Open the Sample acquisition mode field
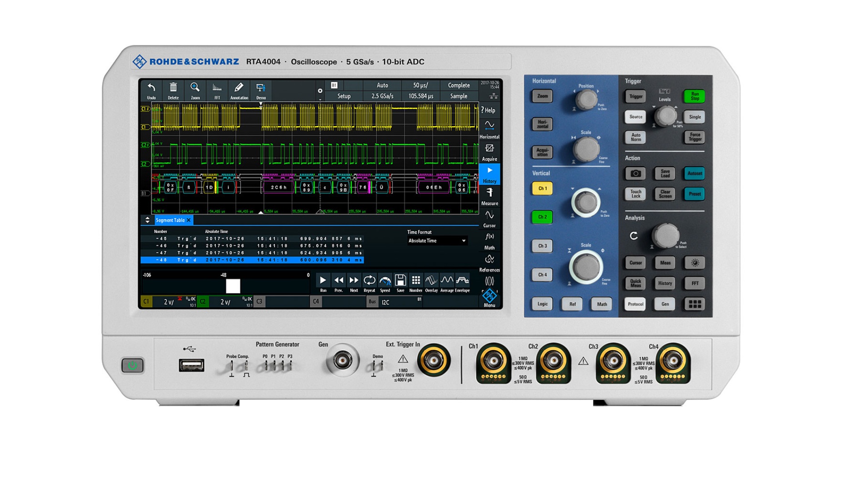Image resolution: width=868 pixels, height=498 pixels. coord(459,96)
